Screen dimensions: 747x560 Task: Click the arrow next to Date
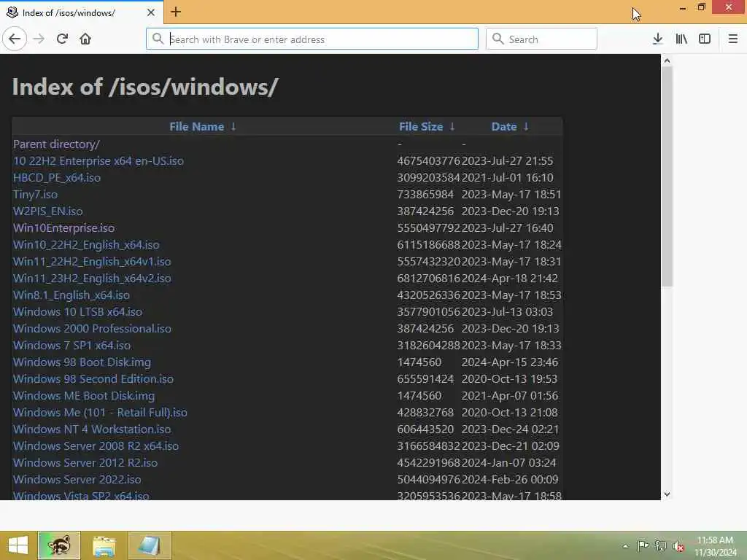(x=526, y=127)
